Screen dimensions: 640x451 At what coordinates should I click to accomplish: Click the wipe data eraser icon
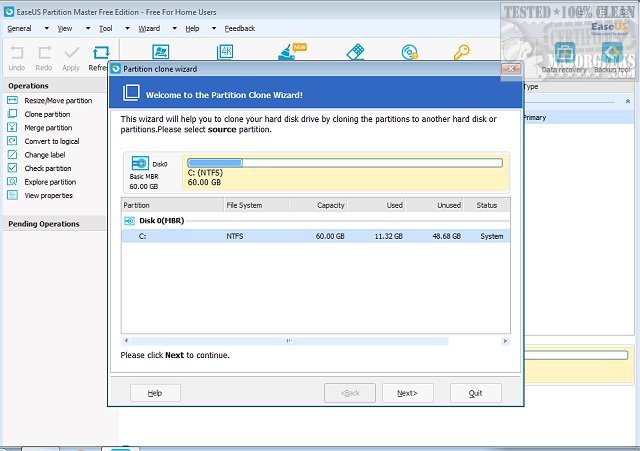click(x=355, y=52)
